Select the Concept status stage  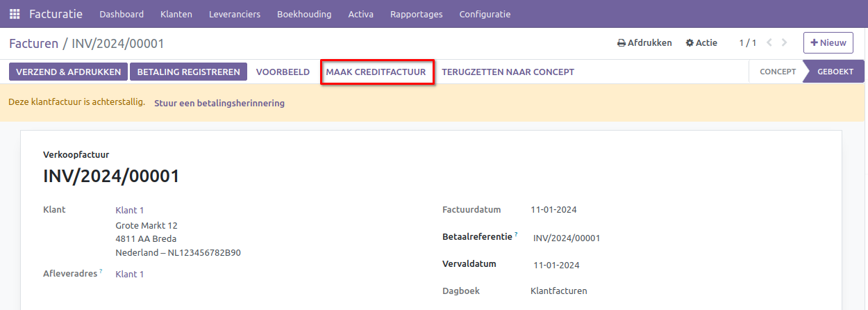pyautogui.click(x=778, y=72)
